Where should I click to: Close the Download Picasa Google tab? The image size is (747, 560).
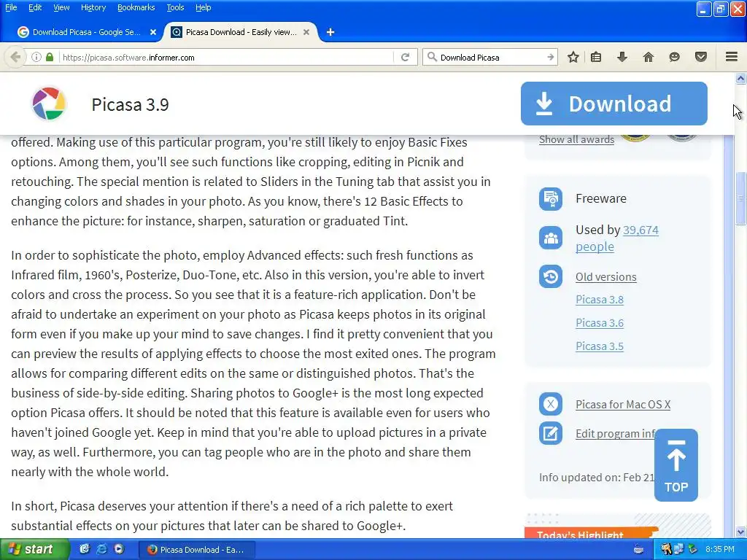point(153,32)
